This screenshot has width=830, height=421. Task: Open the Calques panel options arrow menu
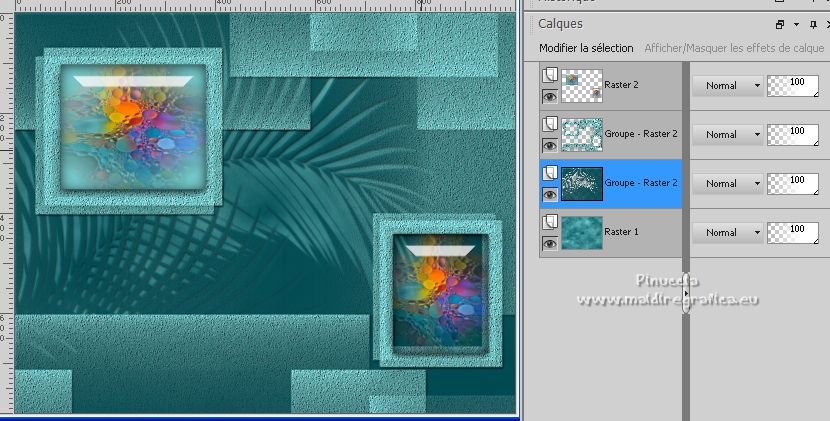(x=796, y=24)
